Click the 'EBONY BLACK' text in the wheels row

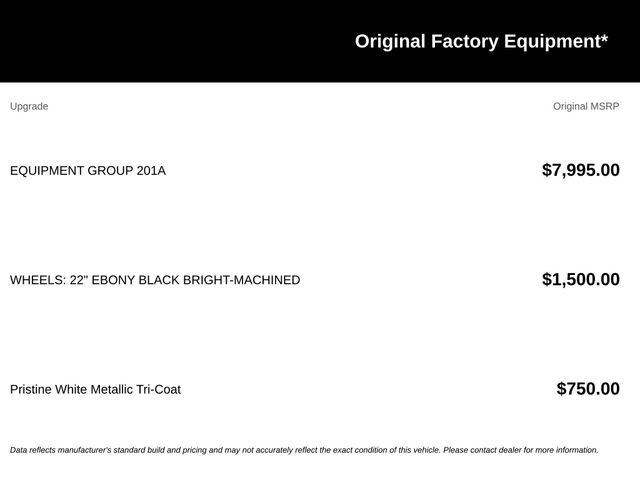tap(135, 280)
